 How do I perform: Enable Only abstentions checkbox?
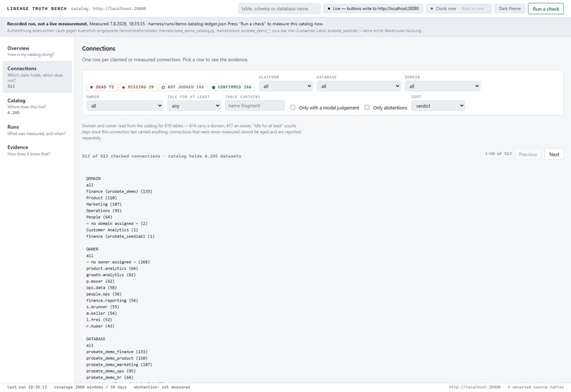coord(367,108)
